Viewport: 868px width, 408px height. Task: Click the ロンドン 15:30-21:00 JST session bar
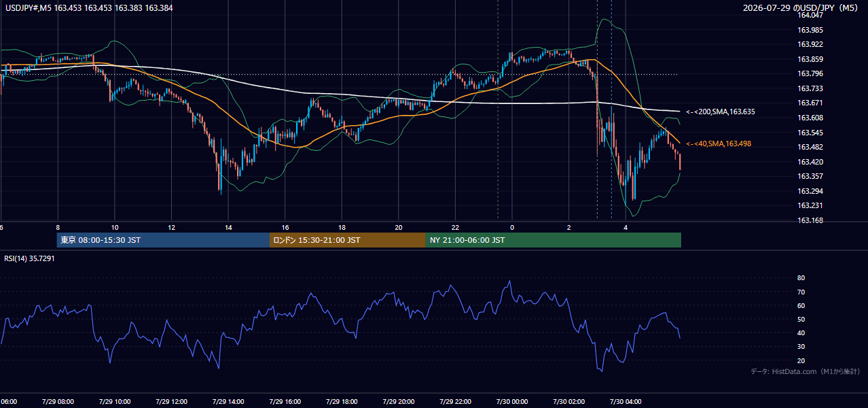pyautogui.click(x=348, y=240)
